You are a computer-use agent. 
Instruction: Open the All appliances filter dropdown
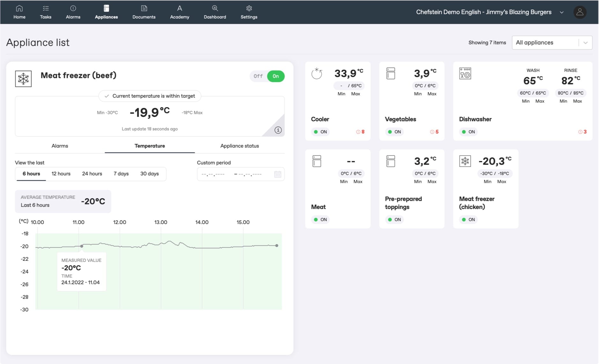tap(552, 42)
